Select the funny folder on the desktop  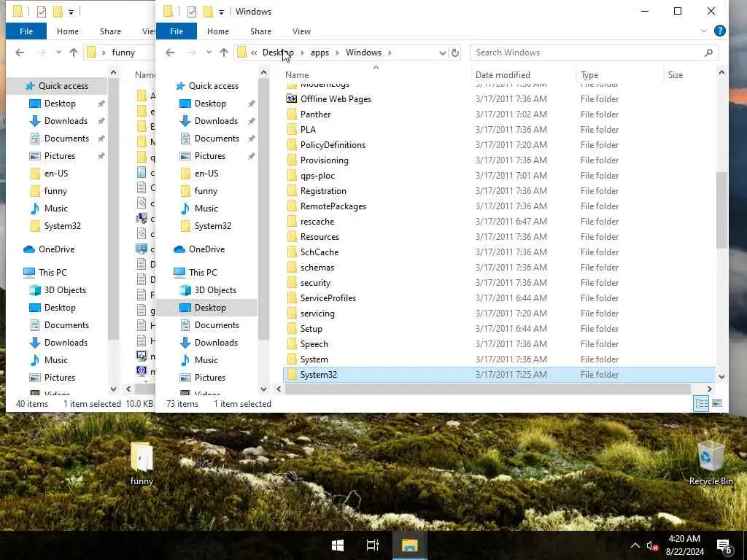point(142,463)
